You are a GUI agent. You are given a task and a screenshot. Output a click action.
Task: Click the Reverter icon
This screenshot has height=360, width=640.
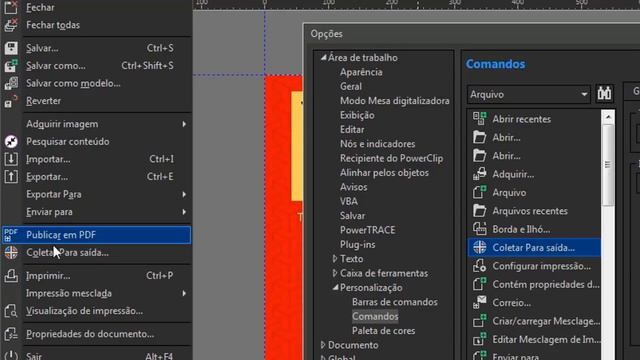[x=11, y=100]
